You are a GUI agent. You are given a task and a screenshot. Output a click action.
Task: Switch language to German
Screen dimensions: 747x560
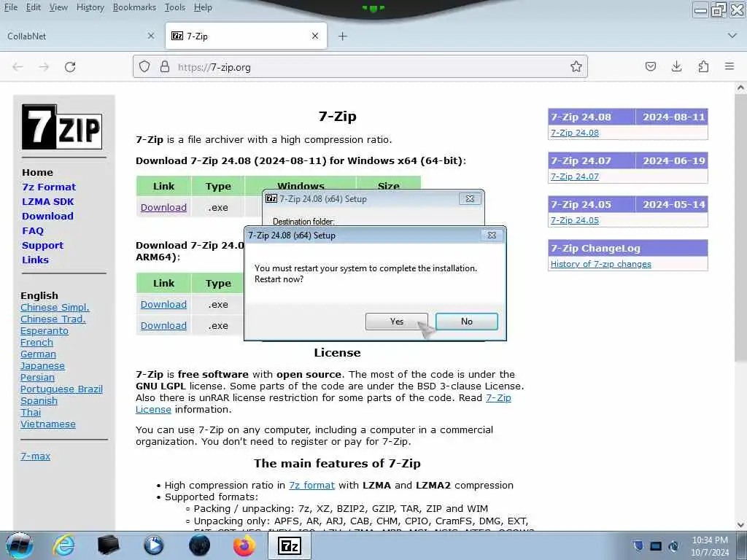[x=38, y=354]
